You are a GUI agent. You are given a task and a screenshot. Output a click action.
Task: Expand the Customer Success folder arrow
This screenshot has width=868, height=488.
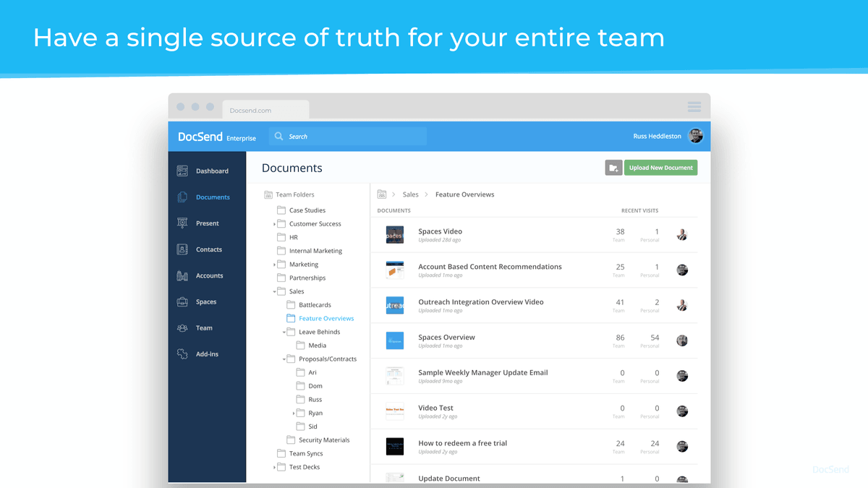(x=275, y=224)
